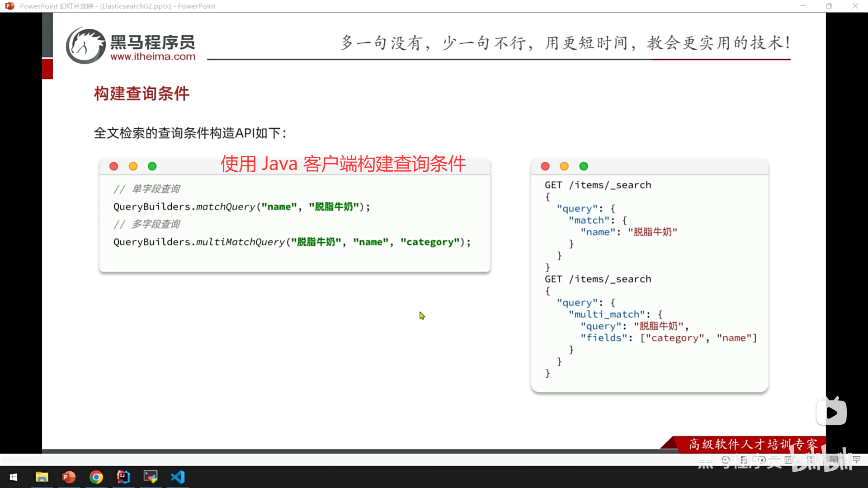This screenshot has width=868, height=488.
Task: Open Visual Studio Code from taskbar
Action: coord(178,477)
